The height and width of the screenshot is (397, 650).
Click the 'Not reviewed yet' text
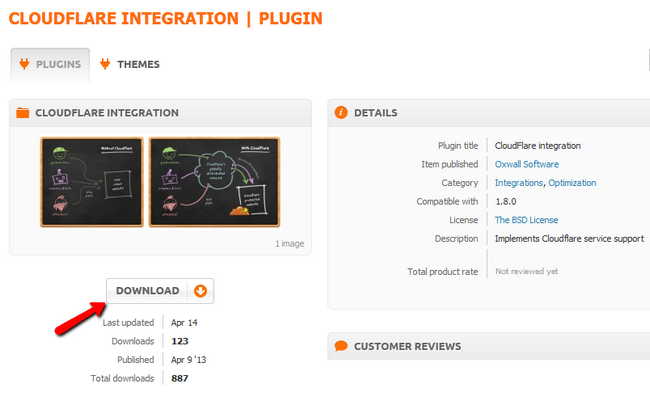pos(526,271)
